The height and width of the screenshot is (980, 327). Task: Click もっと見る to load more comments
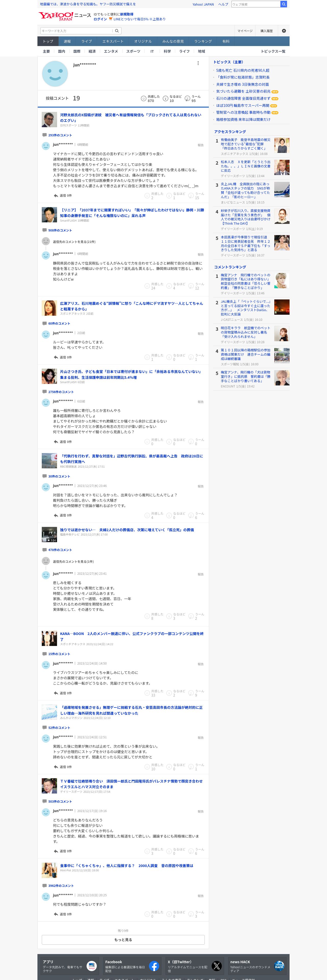123,940
